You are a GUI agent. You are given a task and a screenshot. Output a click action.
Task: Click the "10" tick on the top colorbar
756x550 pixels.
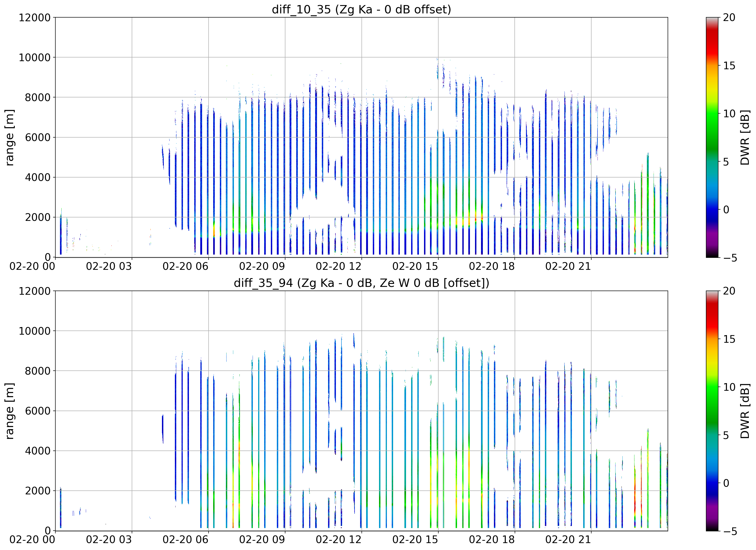pos(729,113)
